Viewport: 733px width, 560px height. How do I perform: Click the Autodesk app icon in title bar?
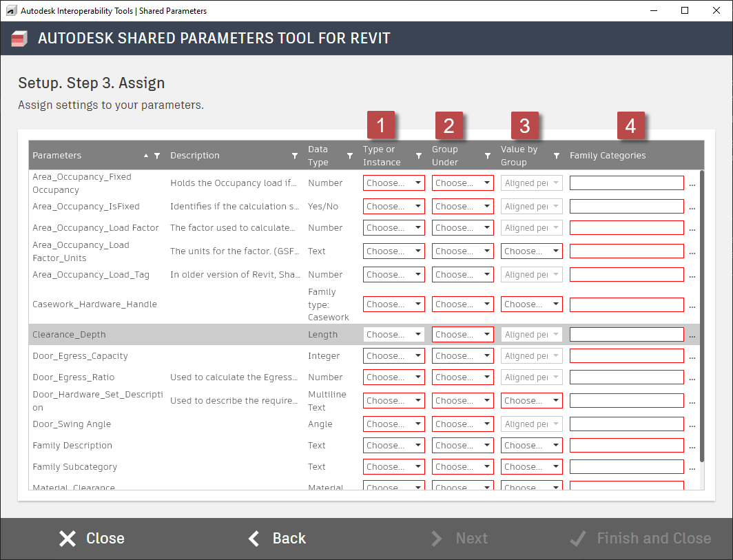[x=11, y=10]
